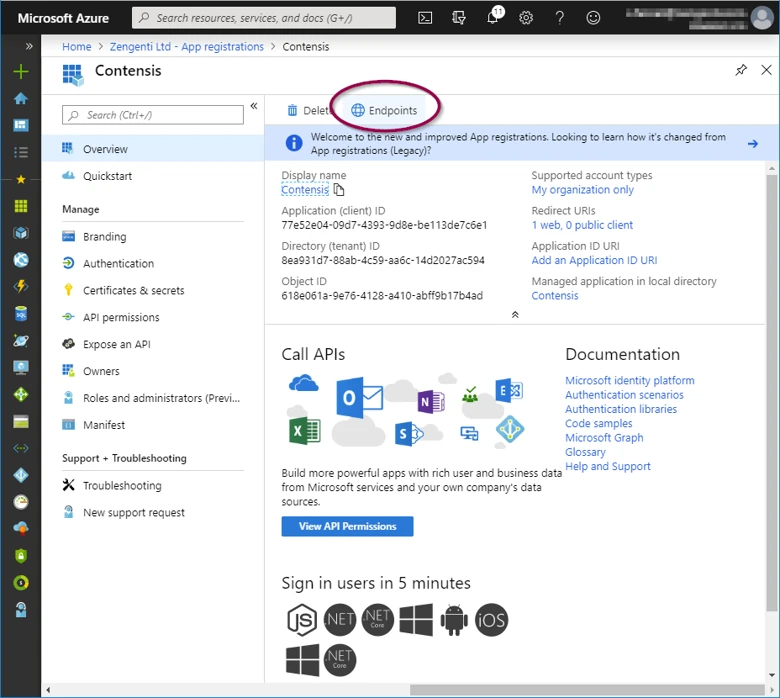Open Authentication scenarios link
The width and height of the screenshot is (780, 698).
pyautogui.click(x=624, y=395)
